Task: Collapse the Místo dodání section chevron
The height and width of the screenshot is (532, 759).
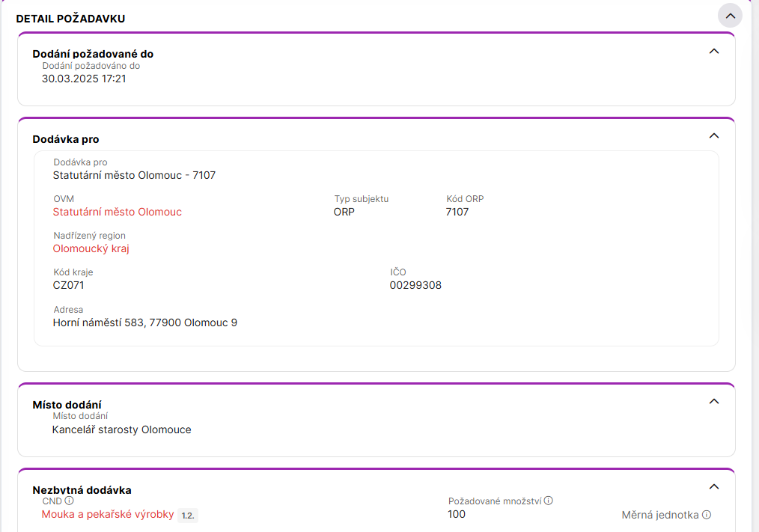Action: [713, 401]
